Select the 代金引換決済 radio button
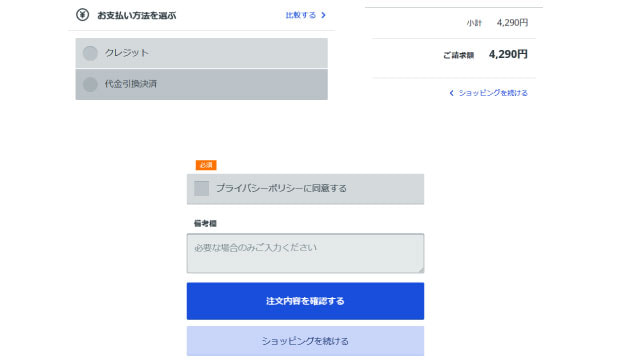 tap(90, 84)
